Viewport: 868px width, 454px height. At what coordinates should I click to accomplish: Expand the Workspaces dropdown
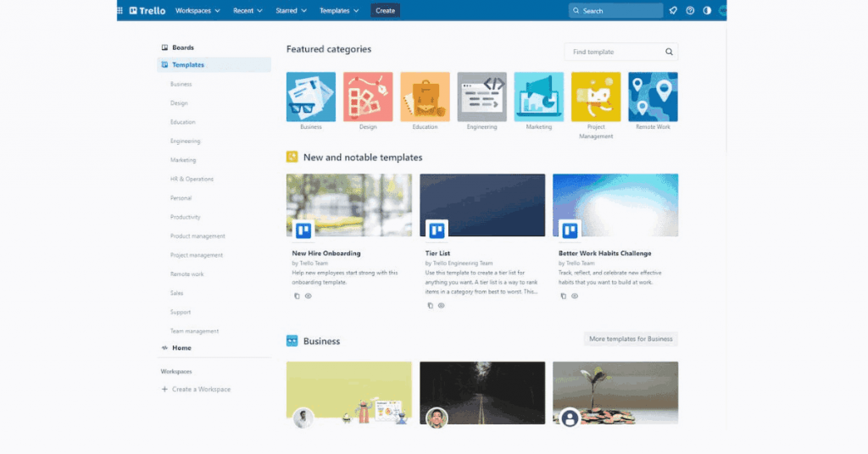198,10
